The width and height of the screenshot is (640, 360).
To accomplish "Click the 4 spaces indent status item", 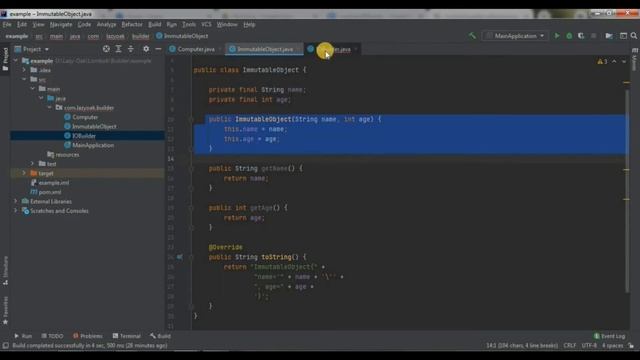I will click(x=612, y=346).
